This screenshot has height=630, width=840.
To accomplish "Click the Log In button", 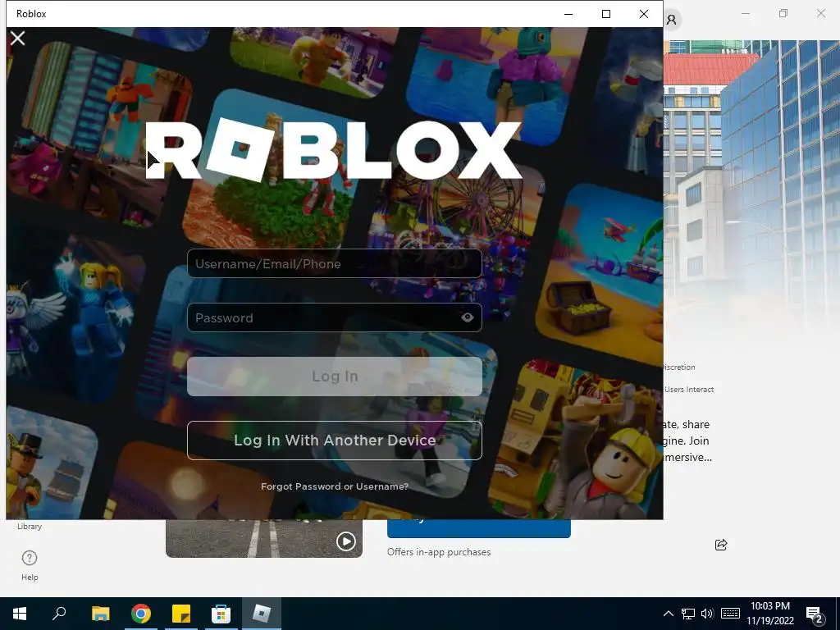I will pyautogui.click(x=335, y=377).
